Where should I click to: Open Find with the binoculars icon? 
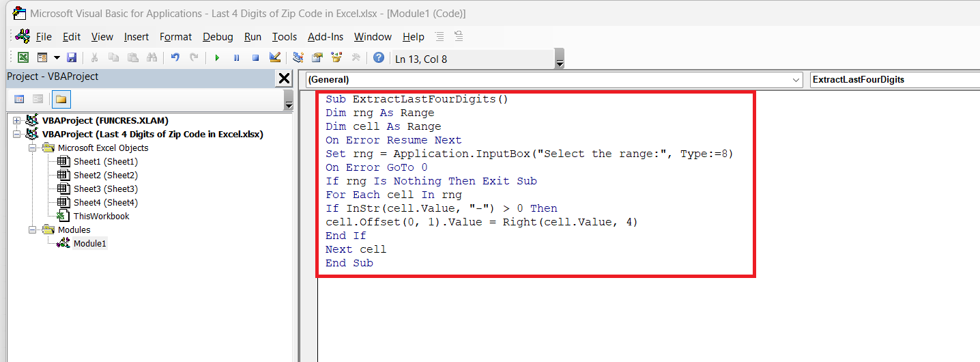[x=152, y=58]
